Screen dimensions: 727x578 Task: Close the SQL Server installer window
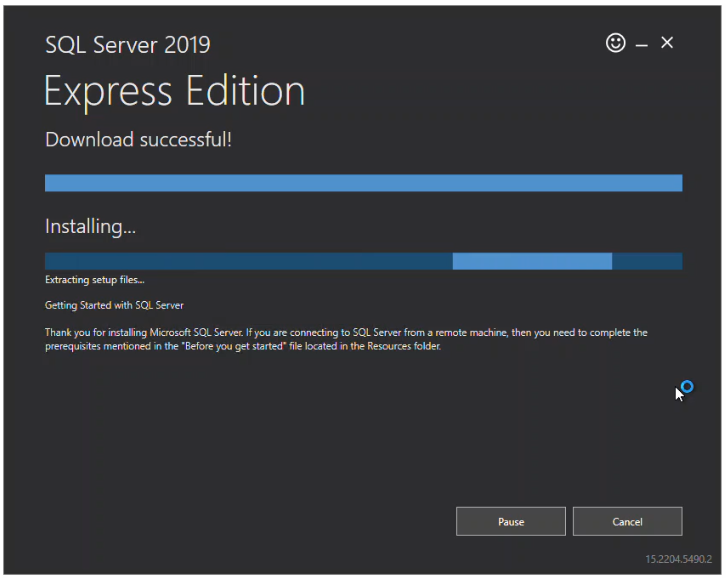tap(667, 43)
